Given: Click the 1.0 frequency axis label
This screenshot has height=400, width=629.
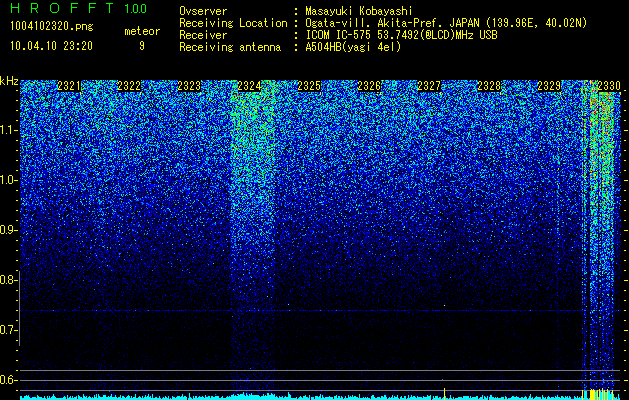Looking at the screenshot, I should pos(8,180).
